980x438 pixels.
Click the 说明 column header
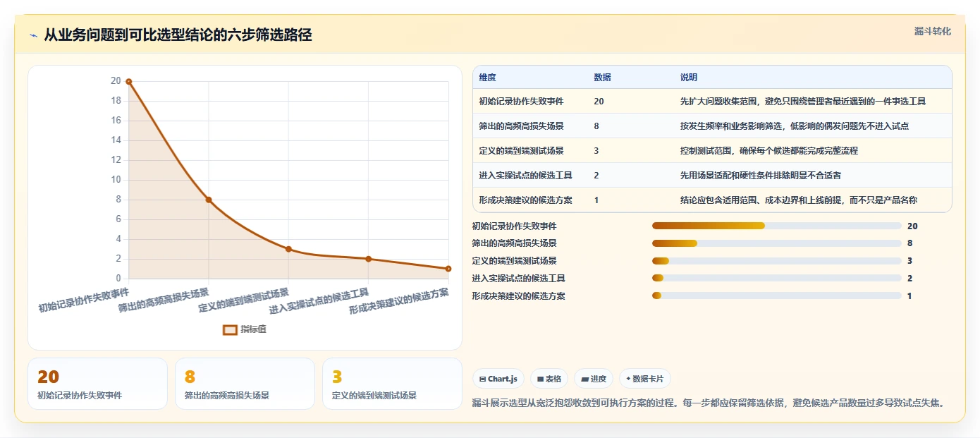[688, 78]
